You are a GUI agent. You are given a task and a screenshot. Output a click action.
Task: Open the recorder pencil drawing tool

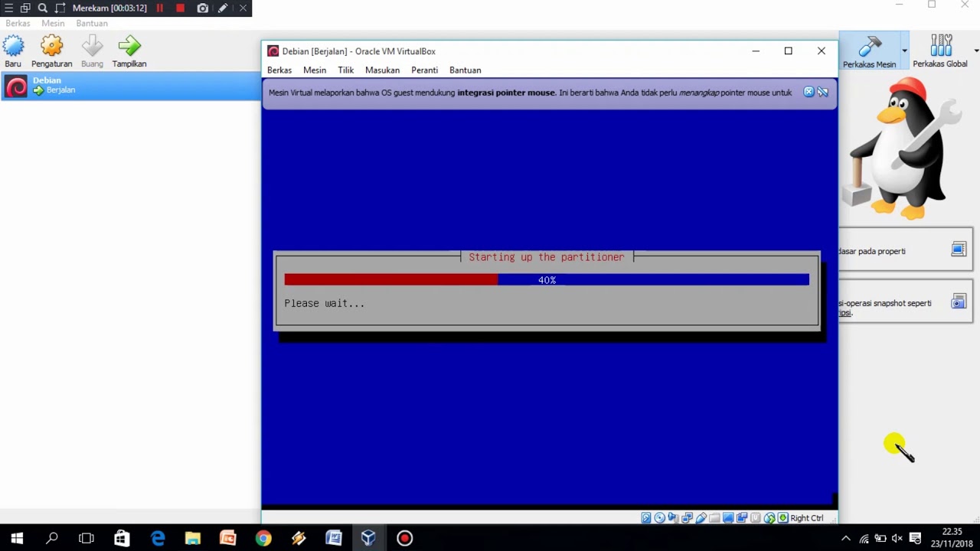point(222,8)
